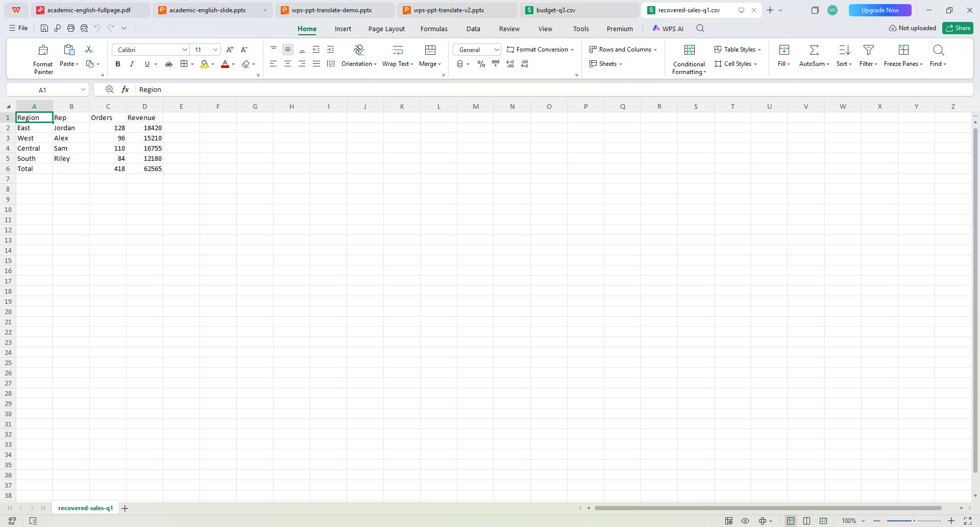Click the horizontal scrollbar at bottom
The image size is (980, 527).
768,508
